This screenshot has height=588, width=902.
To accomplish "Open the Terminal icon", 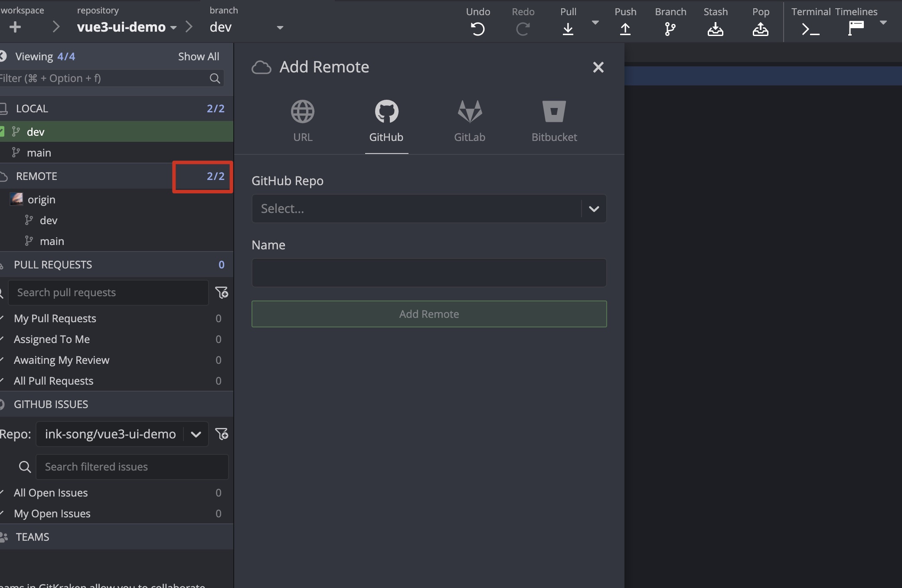I will pos(810,29).
